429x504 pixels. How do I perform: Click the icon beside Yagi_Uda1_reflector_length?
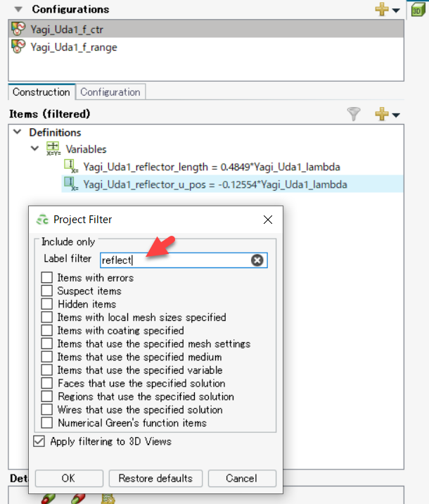pyautogui.click(x=71, y=166)
